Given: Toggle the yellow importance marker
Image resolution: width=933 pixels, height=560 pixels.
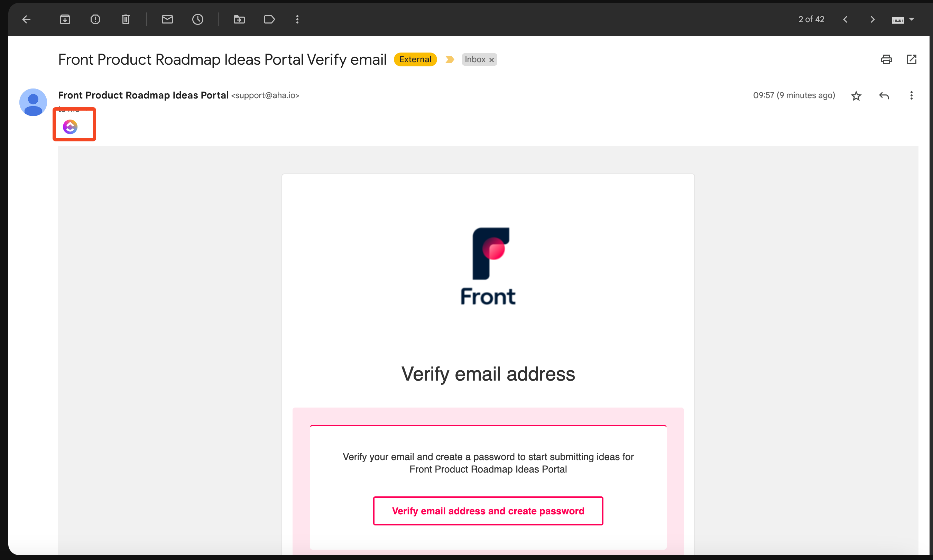Looking at the screenshot, I should 450,59.
